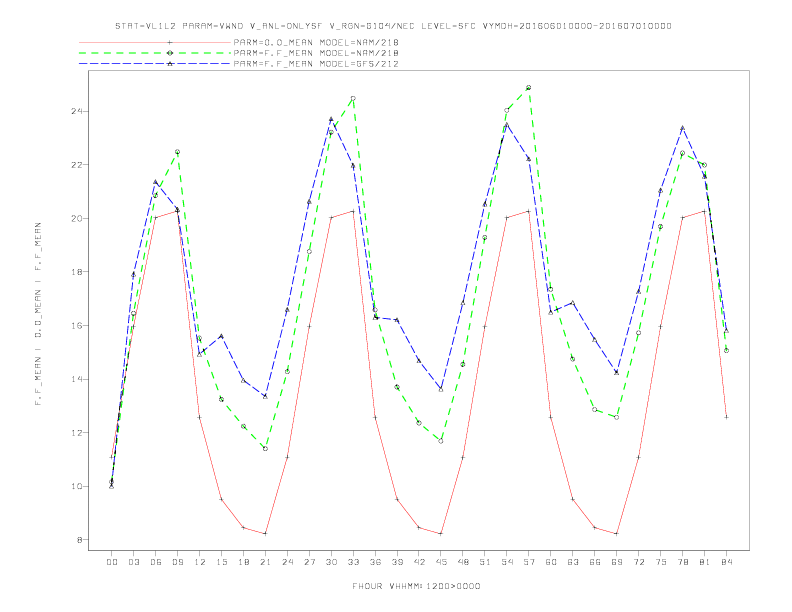Click y-axis tick value 18
The width and height of the screenshot is (792, 612).
click(x=76, y=272)
